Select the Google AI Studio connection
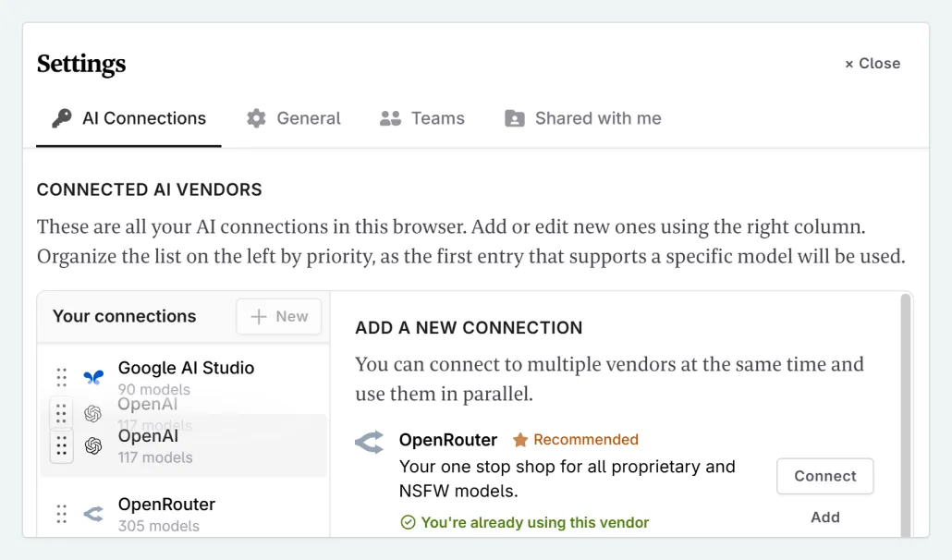This screenshot has width=952, height=560. click(186, 369)
